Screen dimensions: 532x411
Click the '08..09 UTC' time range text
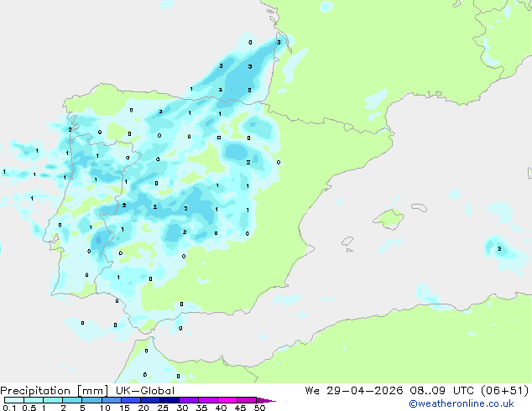tap(441, 391)
